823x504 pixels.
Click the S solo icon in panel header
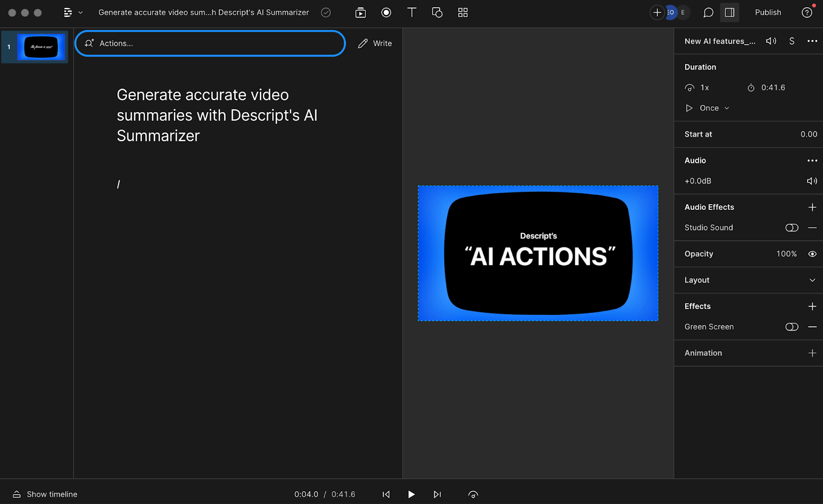pyautogui.click(x=792, y=41)
